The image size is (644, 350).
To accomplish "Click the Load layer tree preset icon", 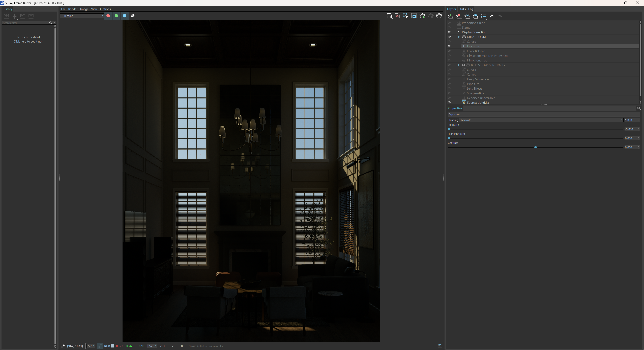I will [475, 16].
